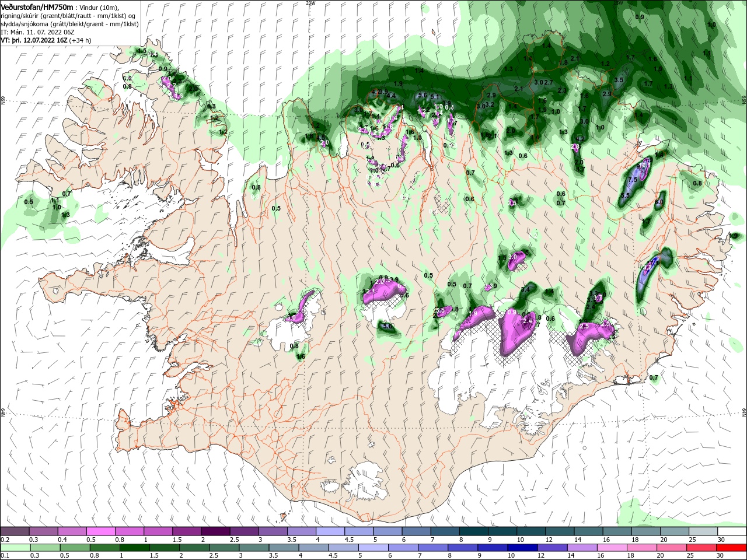Select the 'IT: Mán. 11. 07. 2022 06Z' line
747x560 pixels.
pyautogui.click(x=37, y=32)
